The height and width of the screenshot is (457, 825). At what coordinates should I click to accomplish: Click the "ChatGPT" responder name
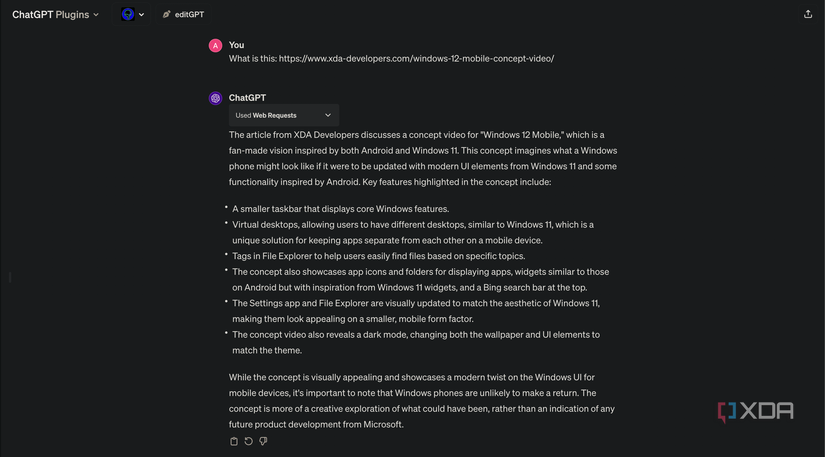coord(247,98)
